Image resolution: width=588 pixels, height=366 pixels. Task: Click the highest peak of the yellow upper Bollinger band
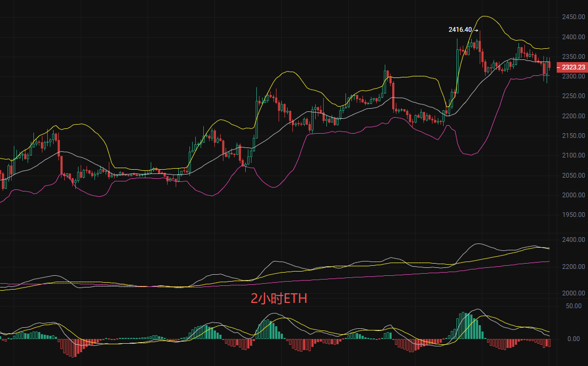pos(484,16)
